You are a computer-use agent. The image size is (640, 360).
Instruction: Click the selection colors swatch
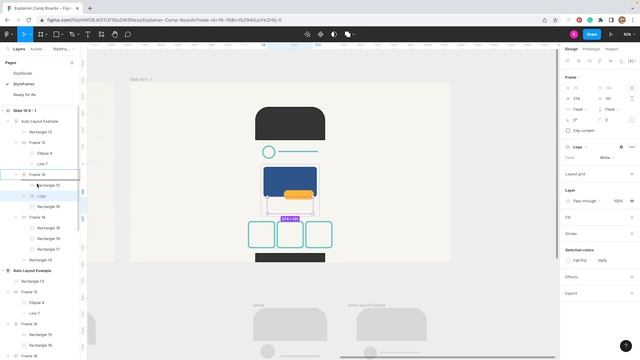tap(568, 260)
